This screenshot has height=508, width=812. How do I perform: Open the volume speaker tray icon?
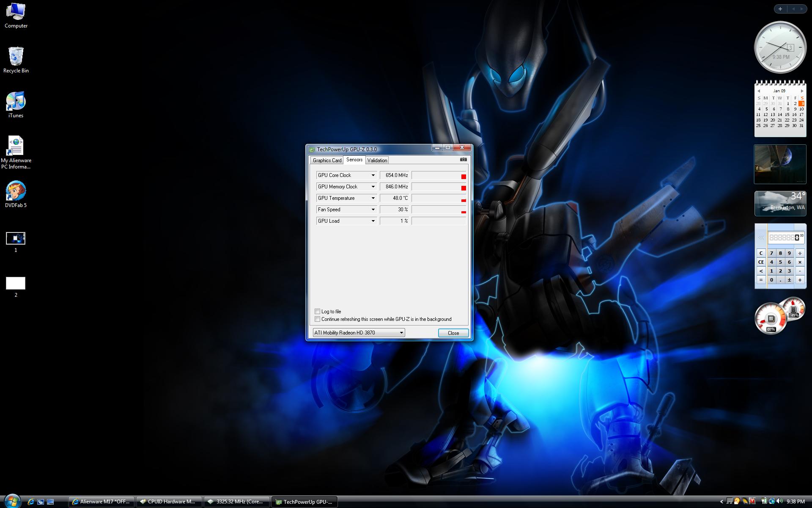tap(779, 501)
